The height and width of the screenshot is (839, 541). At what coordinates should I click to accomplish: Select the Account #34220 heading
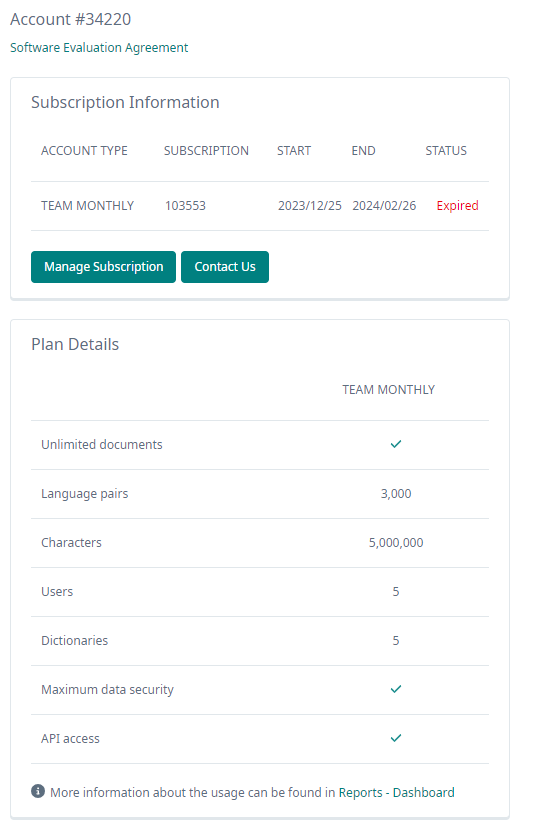[x=71, y=19]
